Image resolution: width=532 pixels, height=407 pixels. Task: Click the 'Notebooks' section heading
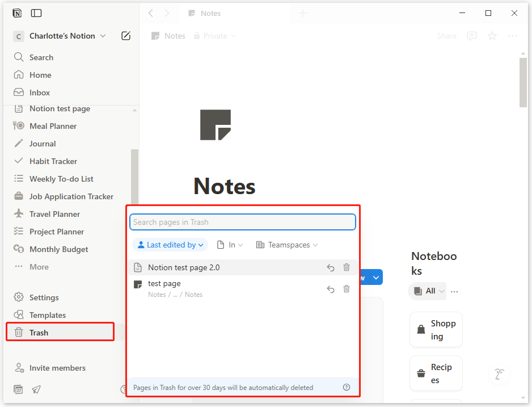pos(434,263)
